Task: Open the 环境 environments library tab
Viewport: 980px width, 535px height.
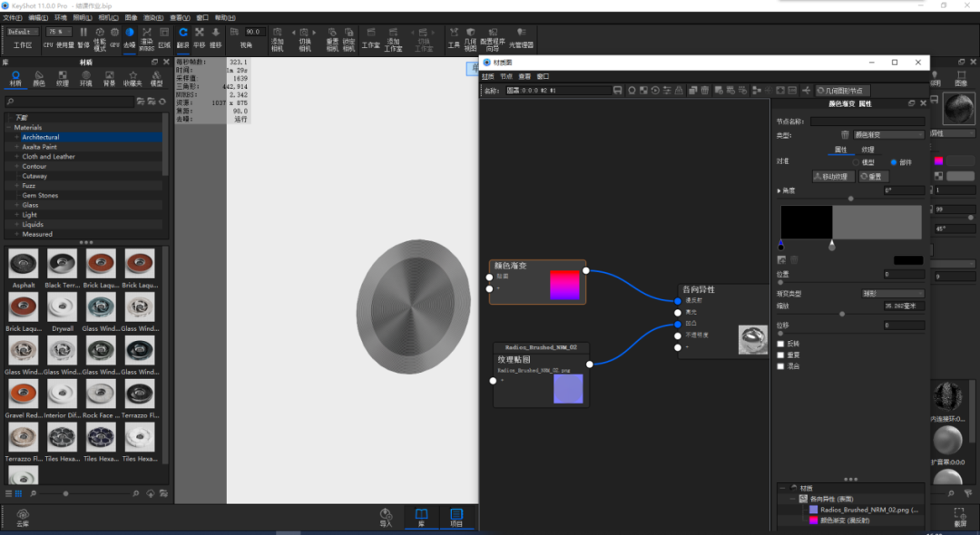Action: (85, 79)
